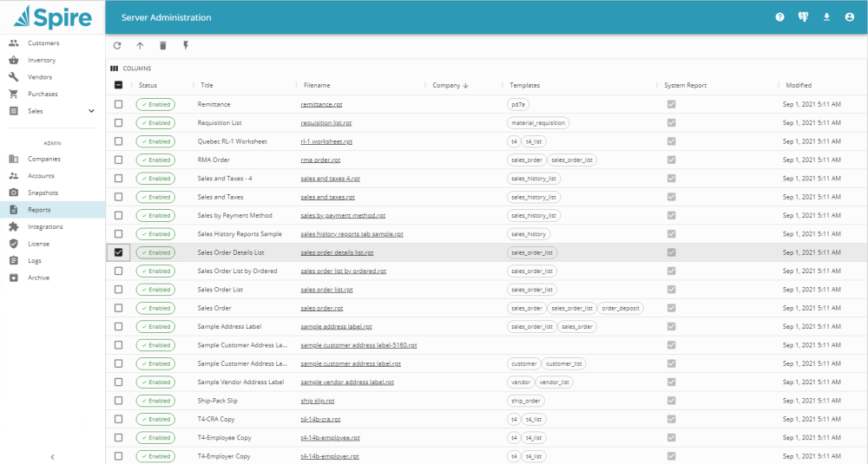Open ship slip.rpt file link
The width and height of the screenshot is (868, 464).
coord(317,401)
